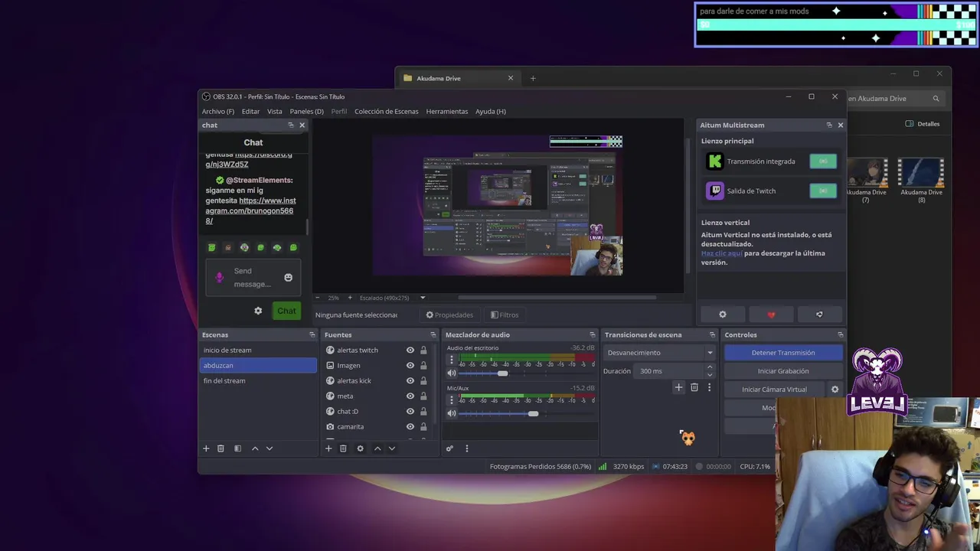Move source down in Fuentes toolbar
Screen dimensions: 980x551
tap(392, 448)
